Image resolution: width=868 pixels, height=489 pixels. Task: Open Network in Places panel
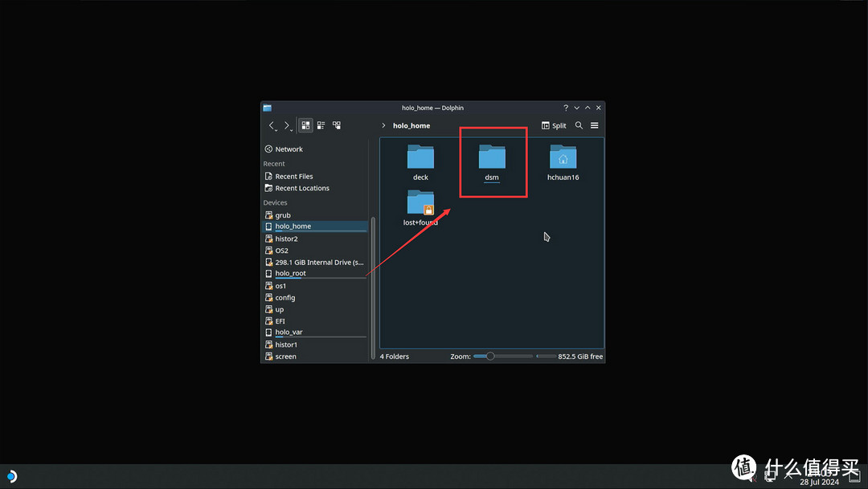pos(289,149)
